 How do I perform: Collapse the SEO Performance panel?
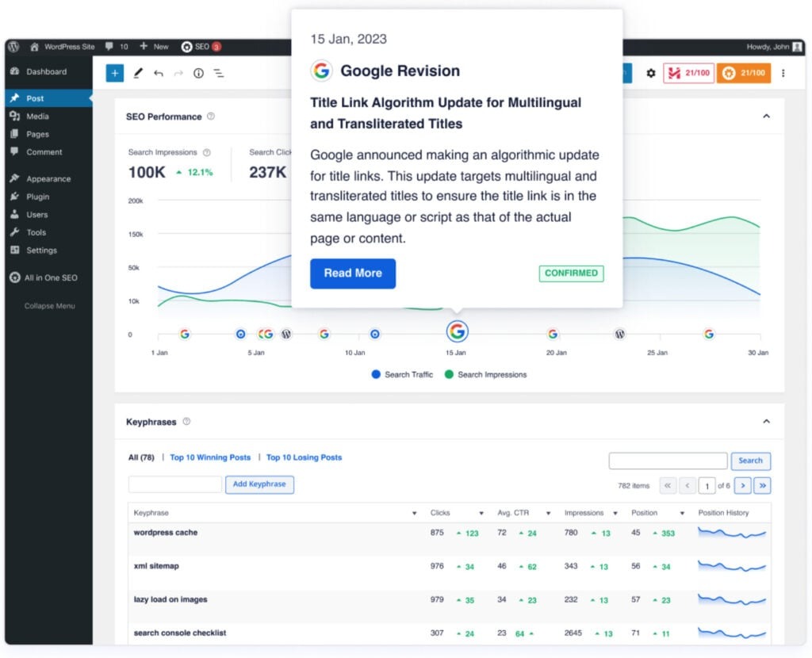pos(766,116)
